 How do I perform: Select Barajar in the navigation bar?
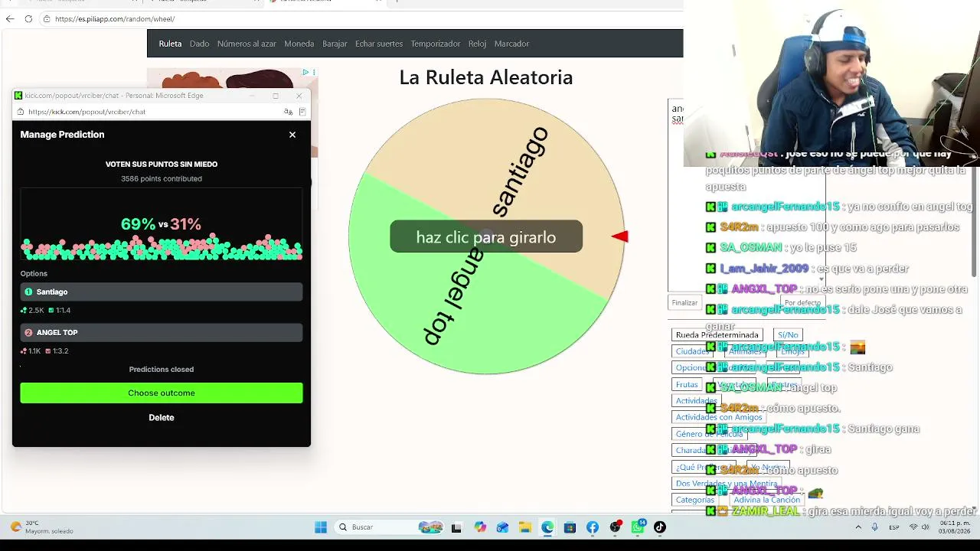pos(335,44)
